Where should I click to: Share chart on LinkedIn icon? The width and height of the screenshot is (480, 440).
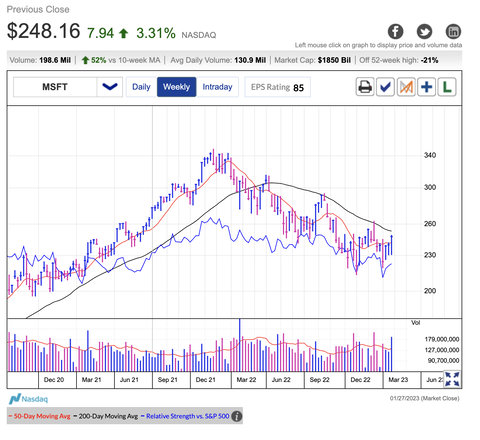453,32
